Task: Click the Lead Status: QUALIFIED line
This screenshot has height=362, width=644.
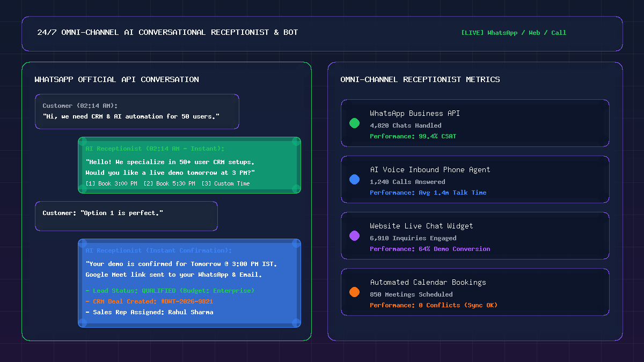Action: [170, 291]
